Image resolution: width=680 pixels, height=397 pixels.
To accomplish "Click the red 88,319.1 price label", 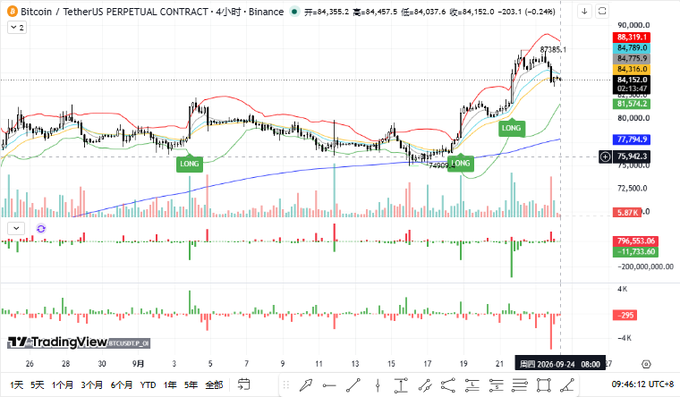I will pos(631,37).
